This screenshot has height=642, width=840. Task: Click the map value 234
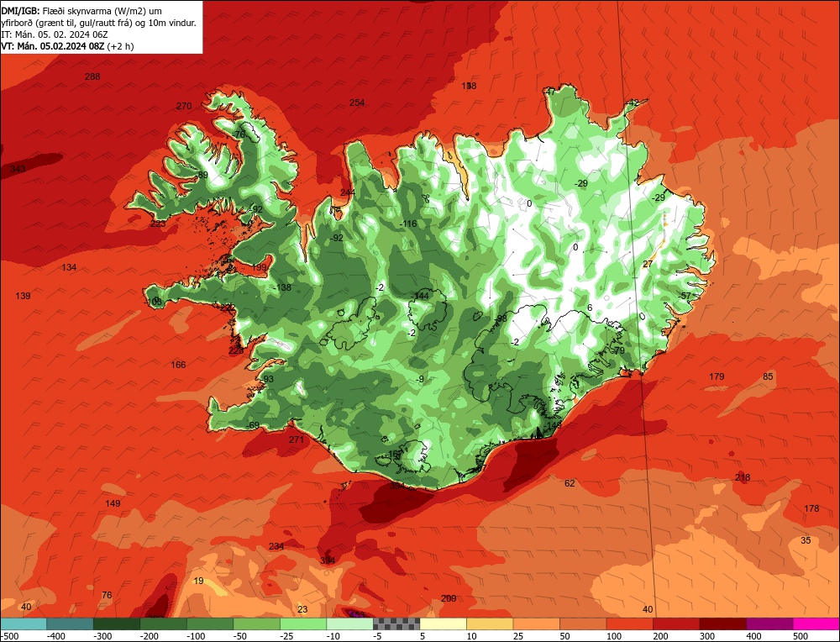pos(276,546)
